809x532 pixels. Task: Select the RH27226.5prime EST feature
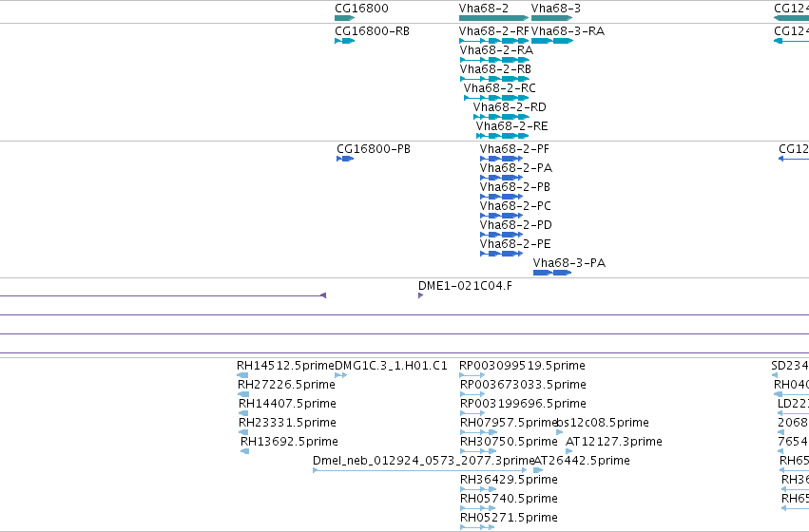pos(243,394)
